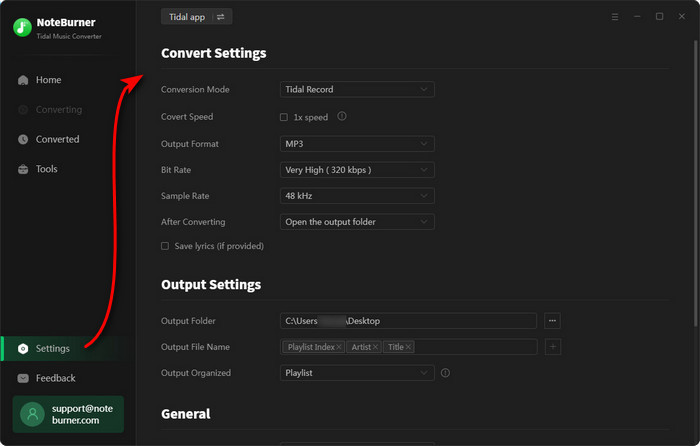The image size is (700, 446).
Task: Browse output folder with three-dots button
Action: click(x=552, y=321)
